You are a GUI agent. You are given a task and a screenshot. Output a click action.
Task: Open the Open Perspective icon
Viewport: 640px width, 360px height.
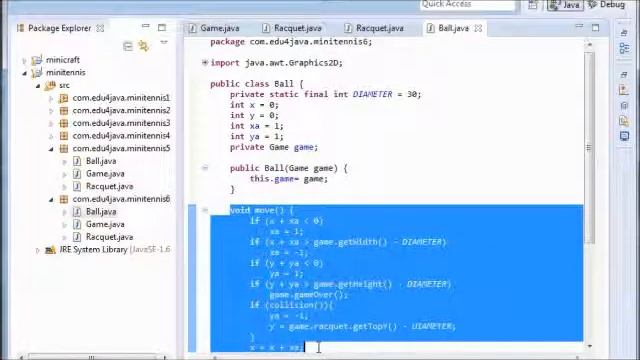[533, 5]
